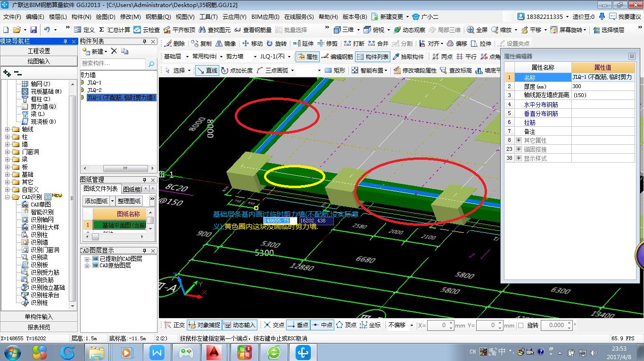Select the 偏移 offset tool
This screenshot has height=361, width=644.
(457, 43)
